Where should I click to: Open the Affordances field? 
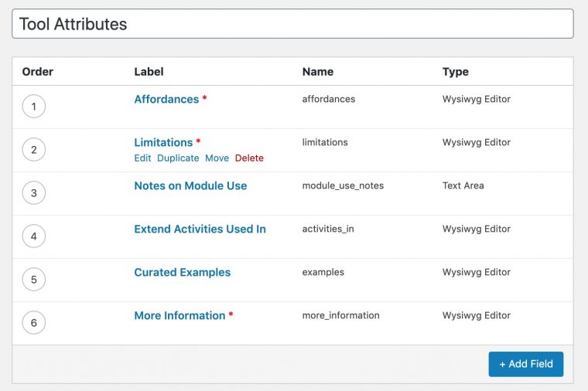click(166, 99)
